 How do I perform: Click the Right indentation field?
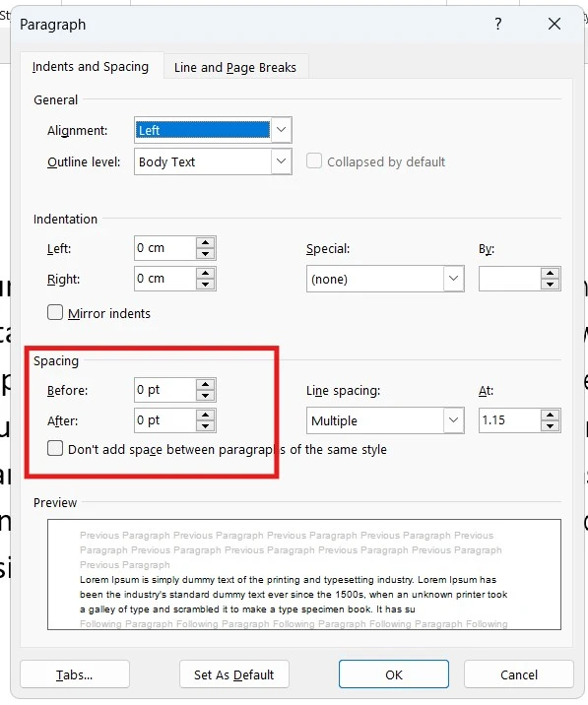165,279
